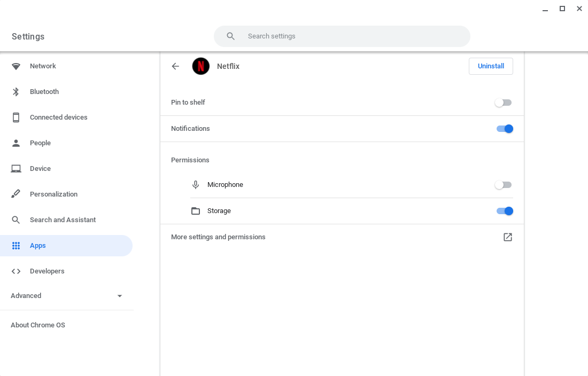
Task: Switch to the Apps section
Action: point(37,245)
